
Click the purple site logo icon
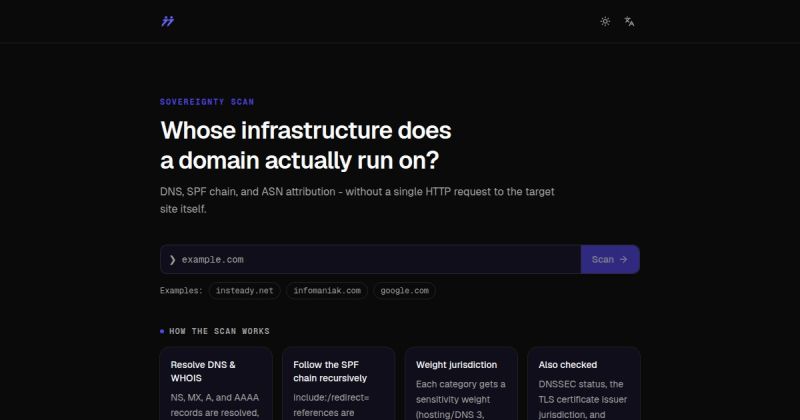click(x=167, y=21)
